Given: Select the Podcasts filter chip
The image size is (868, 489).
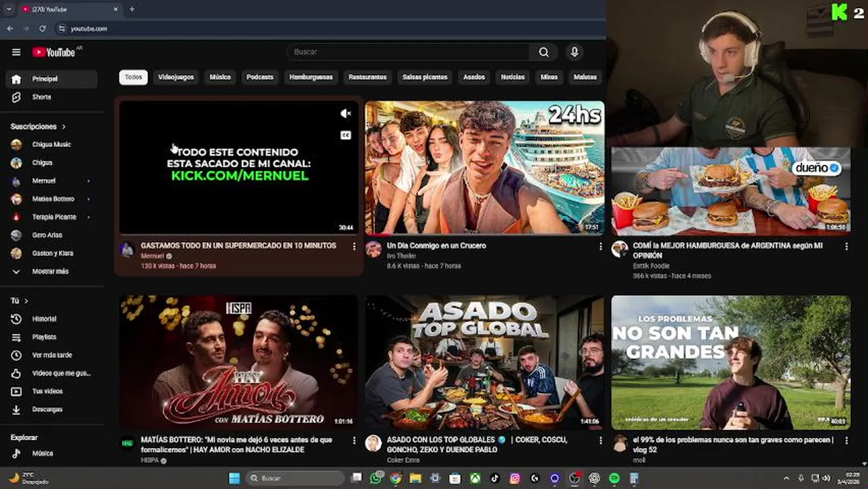Looking at the screenshot, I should point(260,77).
